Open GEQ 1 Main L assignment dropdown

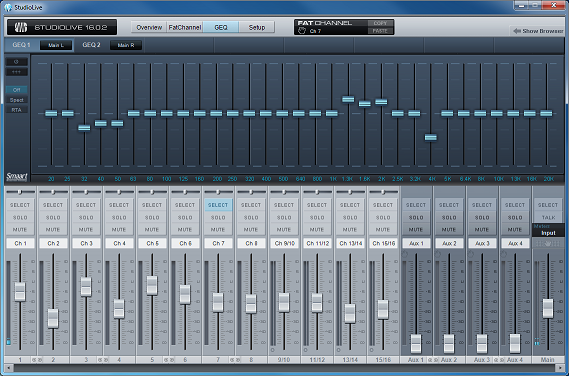pyautogui.click(x=56, y=45)
